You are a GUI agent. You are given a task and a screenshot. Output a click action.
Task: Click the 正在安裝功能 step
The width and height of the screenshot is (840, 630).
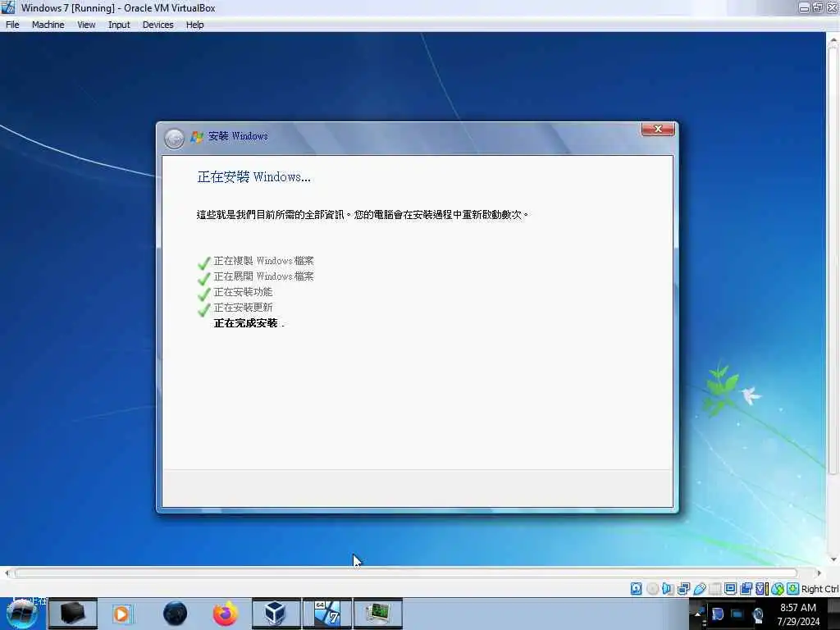coord(243,292)
